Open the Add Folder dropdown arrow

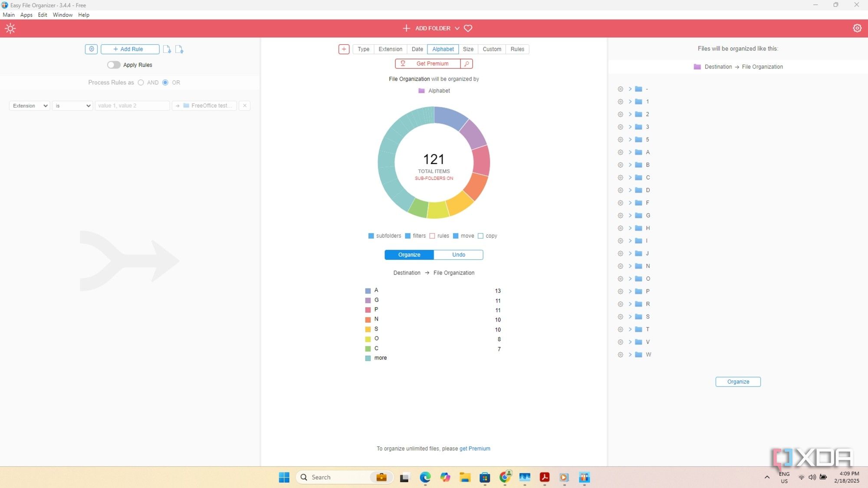(x=457, y=28)
